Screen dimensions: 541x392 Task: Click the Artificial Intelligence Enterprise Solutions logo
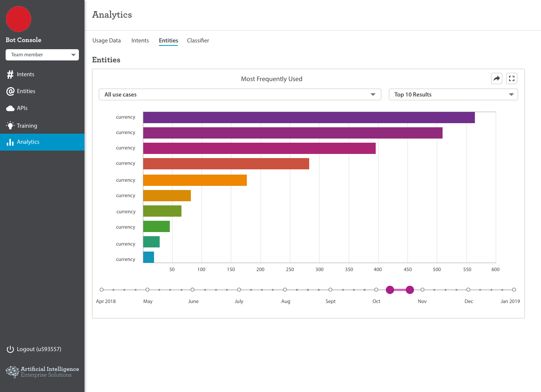pos(42,372)
